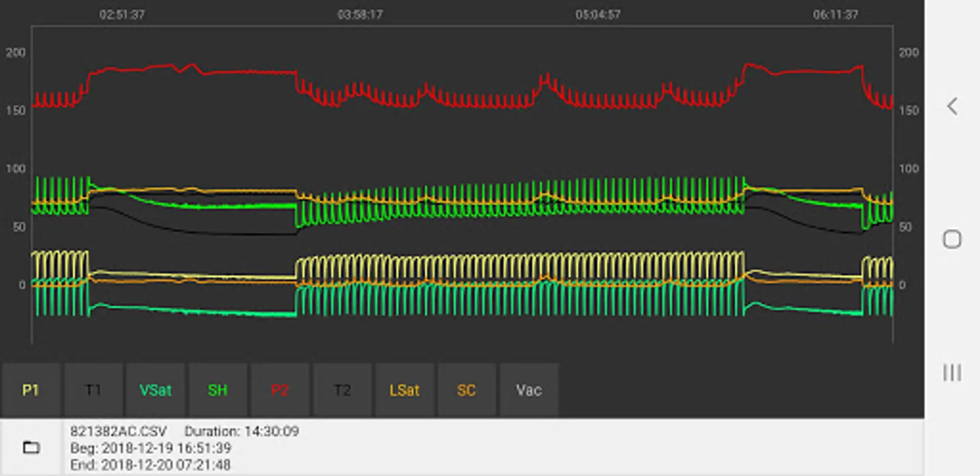
Task: Select the Beg: 2018-12-19 16:51:39 line
Action: (151, 448)
